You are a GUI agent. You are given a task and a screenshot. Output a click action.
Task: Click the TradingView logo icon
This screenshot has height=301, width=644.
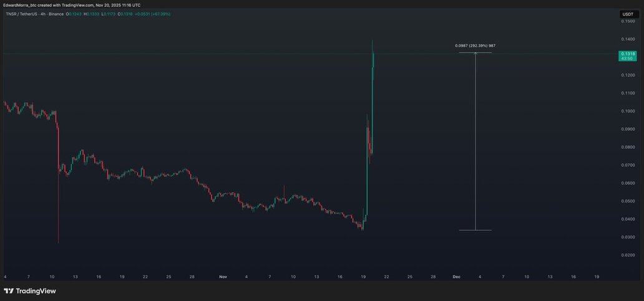[9, 291]
